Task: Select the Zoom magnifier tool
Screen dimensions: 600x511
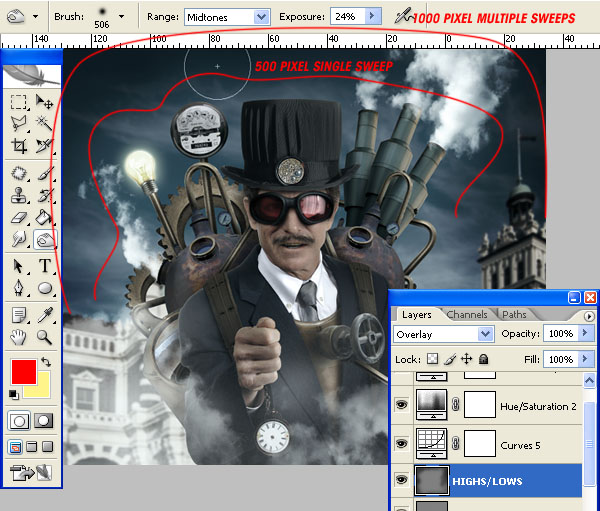Action: point(45,337)
